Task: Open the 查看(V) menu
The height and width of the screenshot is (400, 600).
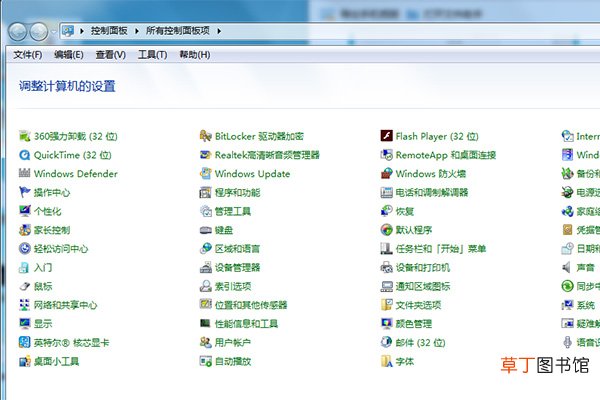Action: click(111, 55)
